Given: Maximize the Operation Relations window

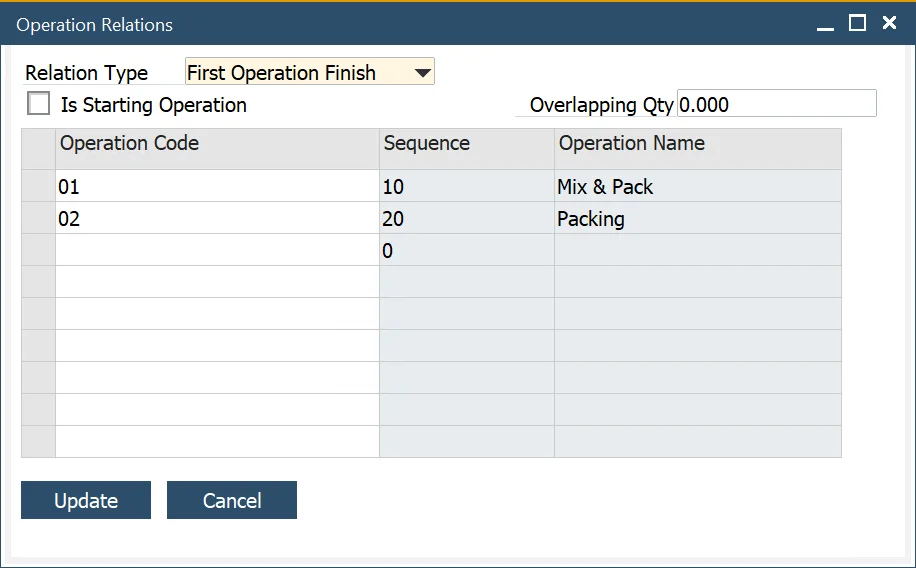Looking at the screenshot, I should (x=857, y=24).
